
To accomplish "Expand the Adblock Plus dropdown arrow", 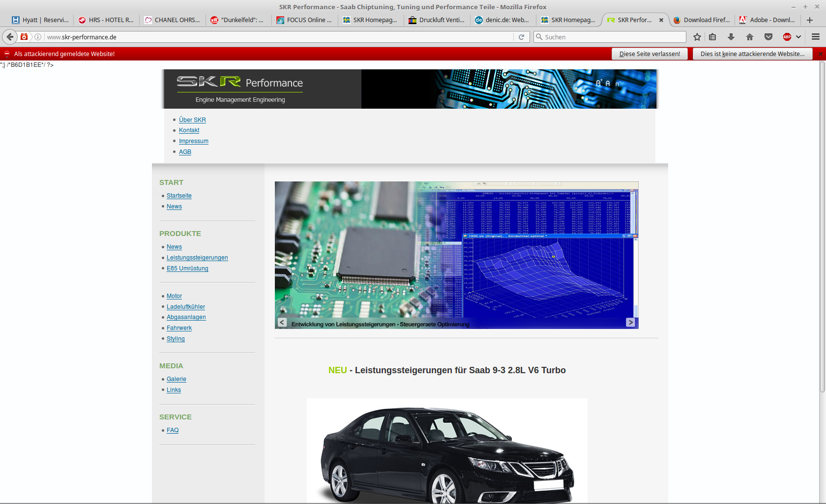I will point(798,37).
